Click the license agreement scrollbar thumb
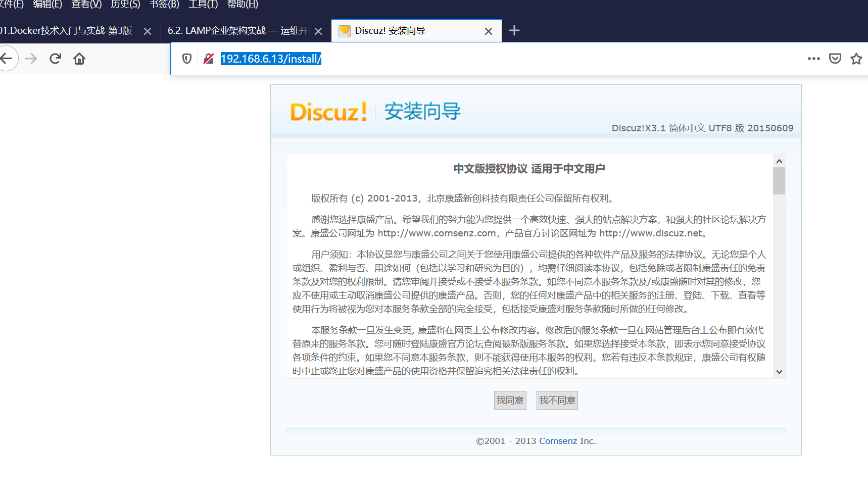Image resolution: width=868 pixels, height=502 pixels. (x=779, y=181)
